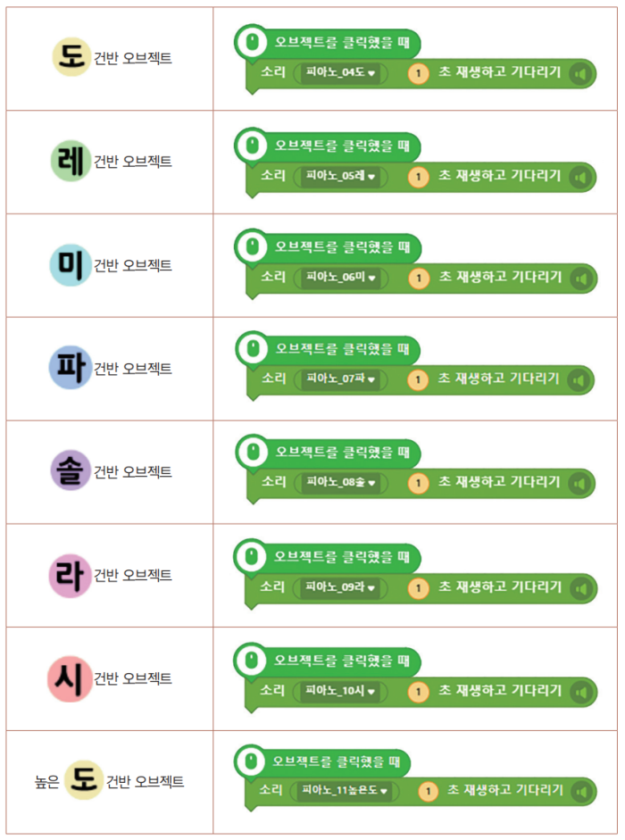
Task: Select click-event hat block above 피아노_06미
Action: pyautogui.click(x=328, y=247)
